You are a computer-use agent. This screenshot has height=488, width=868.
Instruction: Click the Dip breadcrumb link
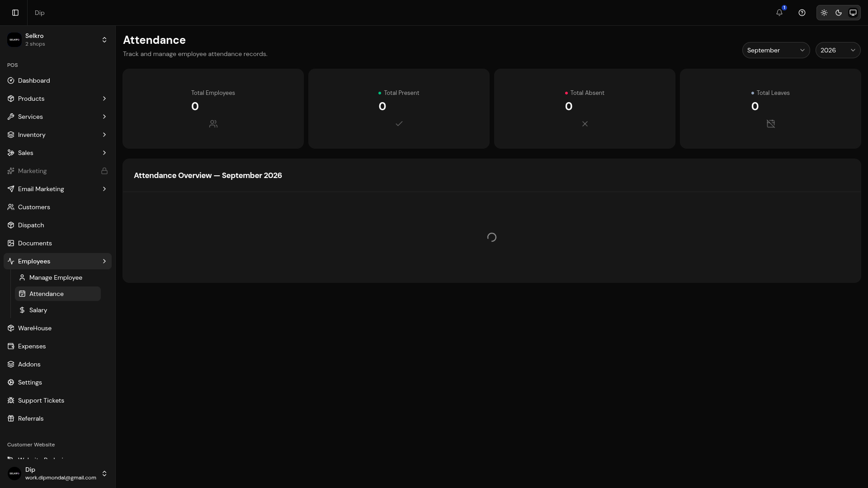pyautogui.click(x=40, y=13)
